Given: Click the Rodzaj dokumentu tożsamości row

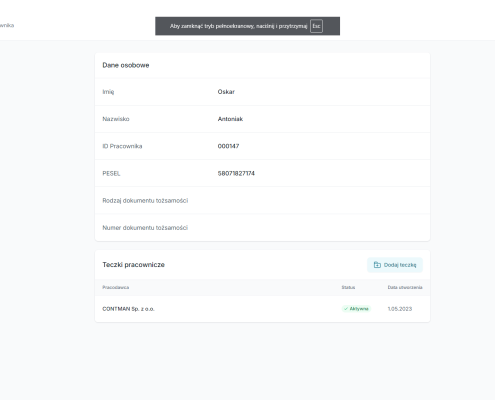Looking at the screenshot, I should click(262, 200).
